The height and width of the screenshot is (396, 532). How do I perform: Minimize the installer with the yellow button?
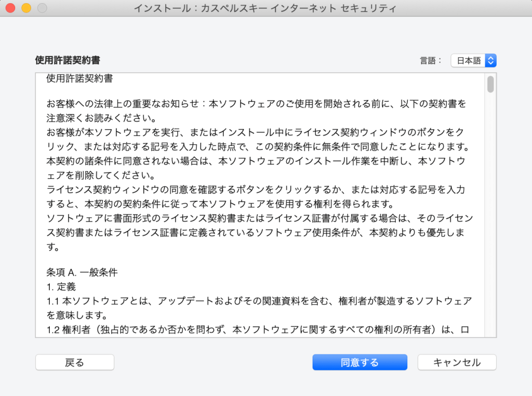coord(26,8)
